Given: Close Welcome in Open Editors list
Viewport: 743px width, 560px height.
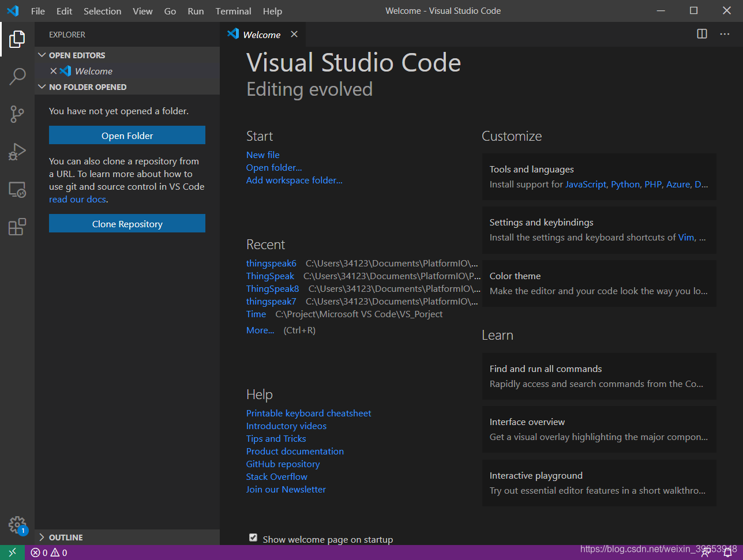Looking at the screenshot, I should (53, 71).
